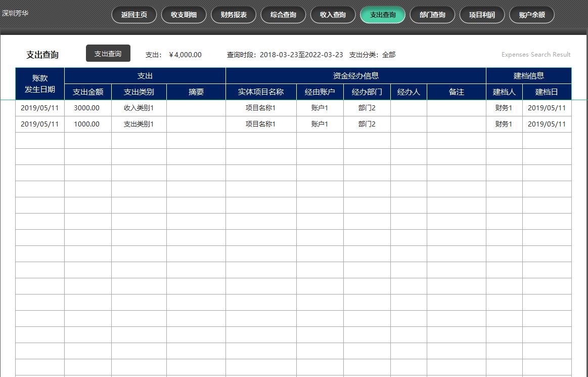Select the active 支出查询 tab
This screenshot has height=377, width=588.
coord(382,15)
